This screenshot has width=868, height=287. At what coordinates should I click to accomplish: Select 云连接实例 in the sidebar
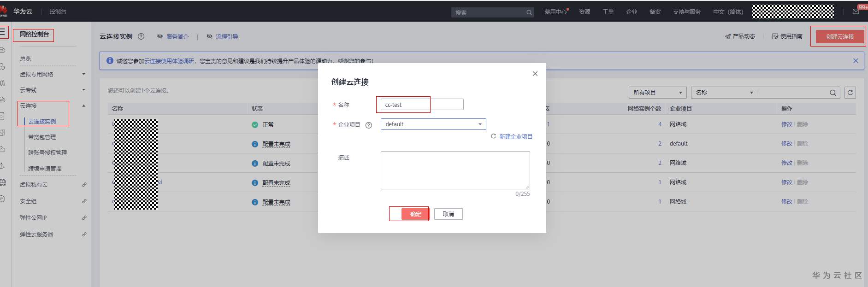point(42,122)
